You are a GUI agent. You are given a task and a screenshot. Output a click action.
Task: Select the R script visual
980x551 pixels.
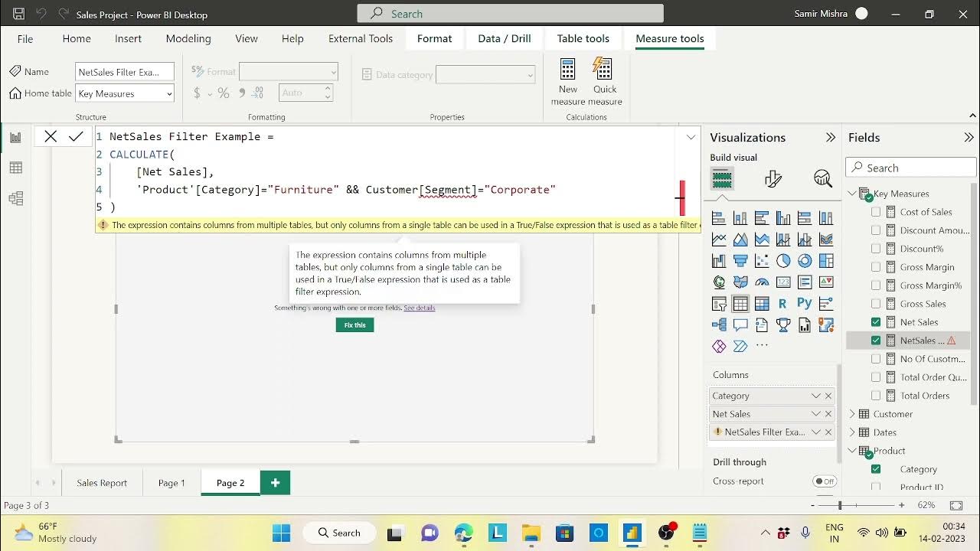pos(782,304)
